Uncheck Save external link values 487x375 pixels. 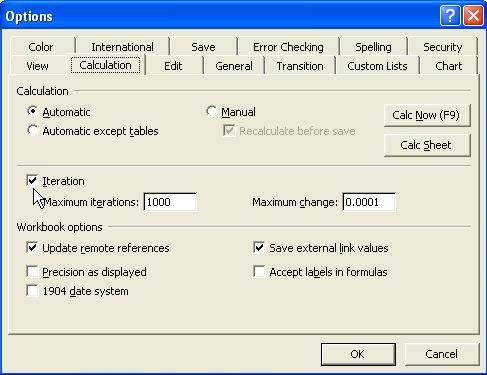point(259,248)
